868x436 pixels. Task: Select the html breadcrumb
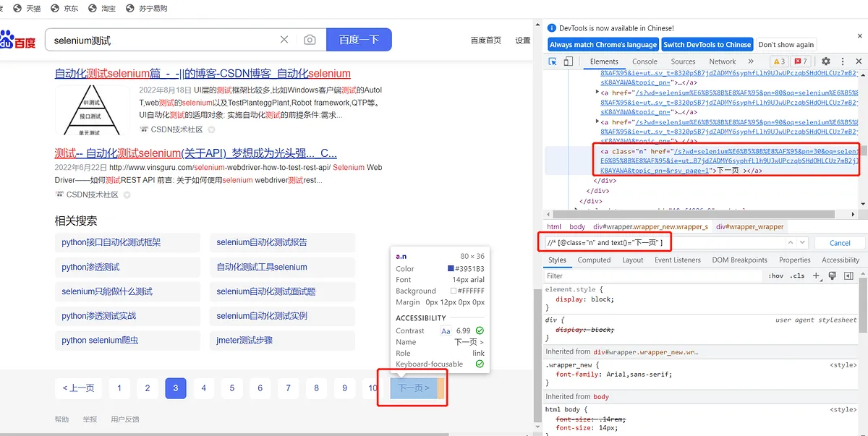click(x=554, y=226)
